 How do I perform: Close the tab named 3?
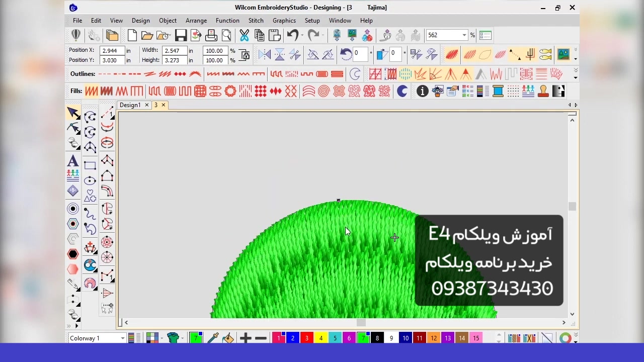click(164, 105)
